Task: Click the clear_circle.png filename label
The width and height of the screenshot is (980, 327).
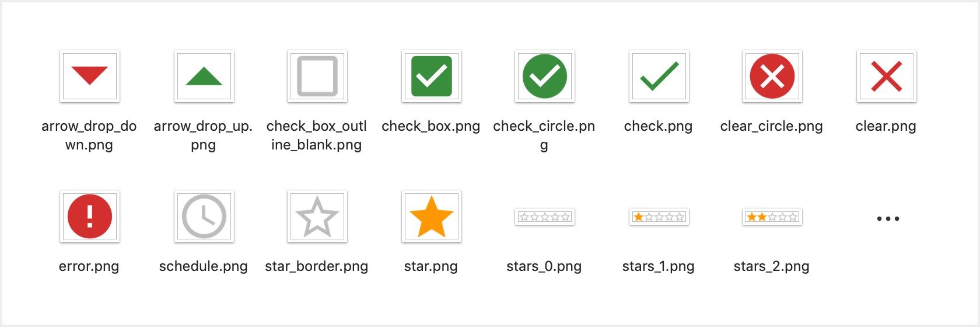Action: (772, 126)
